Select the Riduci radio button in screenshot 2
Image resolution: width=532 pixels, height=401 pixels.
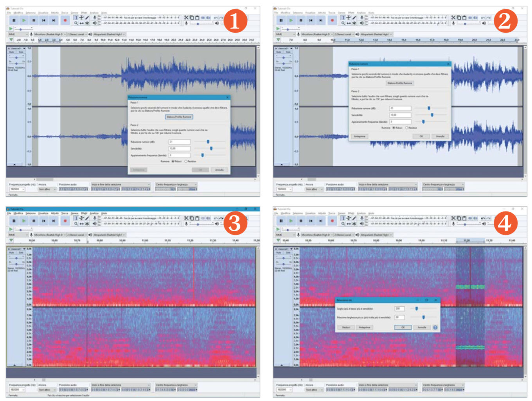(x=394, y=128)
